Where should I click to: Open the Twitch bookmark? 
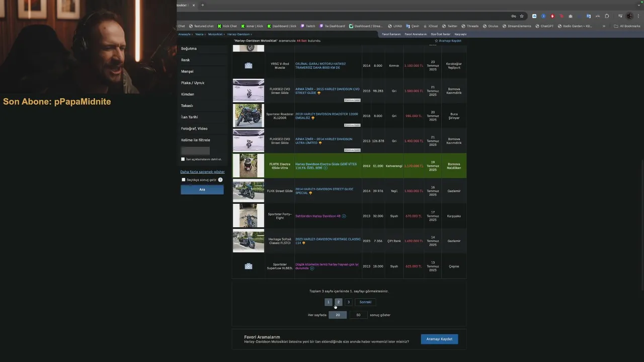[308, 26]
